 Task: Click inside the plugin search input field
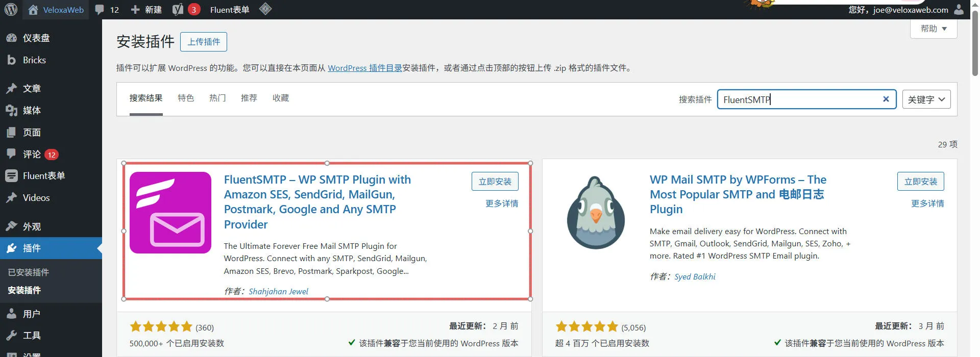(799, 99)
